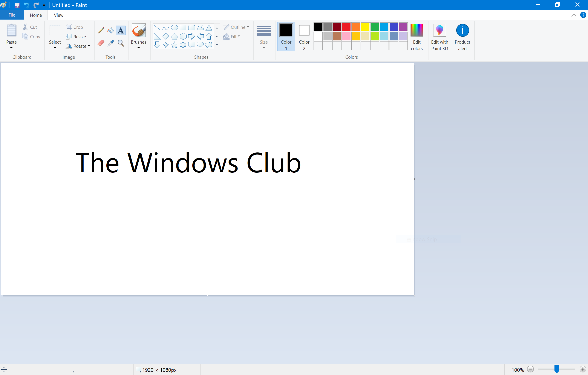Open the Brushes dropdown arrow

click(x=138, y=48)
